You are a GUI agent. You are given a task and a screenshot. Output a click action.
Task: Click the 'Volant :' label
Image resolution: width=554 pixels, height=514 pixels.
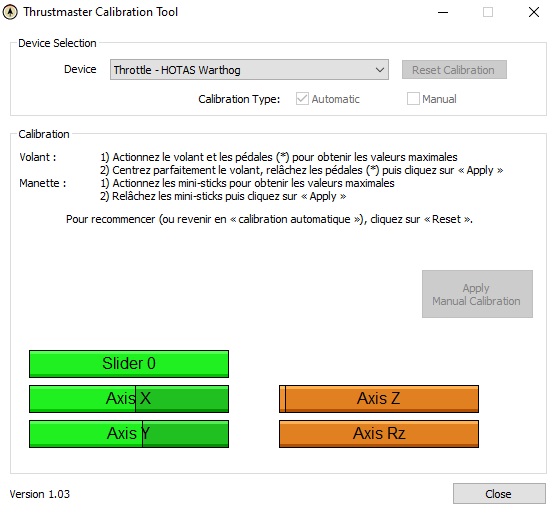(x=38, y=157)
